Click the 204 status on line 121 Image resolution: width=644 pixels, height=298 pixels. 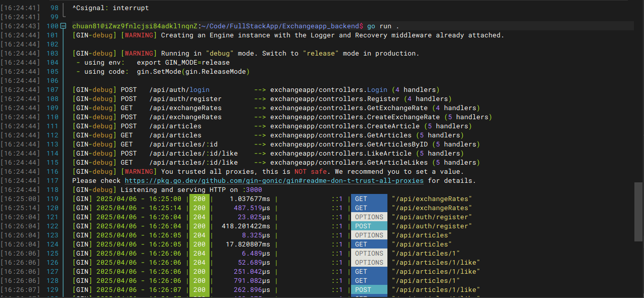click(200, 217)
